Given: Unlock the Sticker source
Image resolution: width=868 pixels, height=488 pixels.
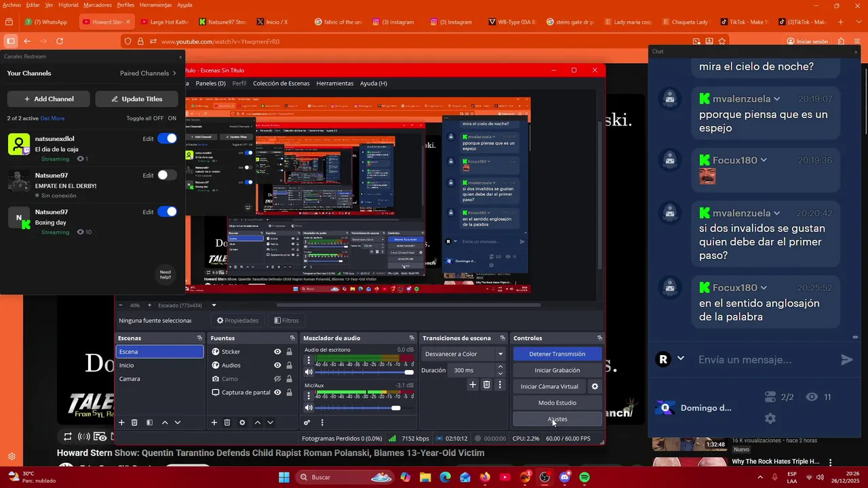Looking at the screenshot, I should (290, 352).
